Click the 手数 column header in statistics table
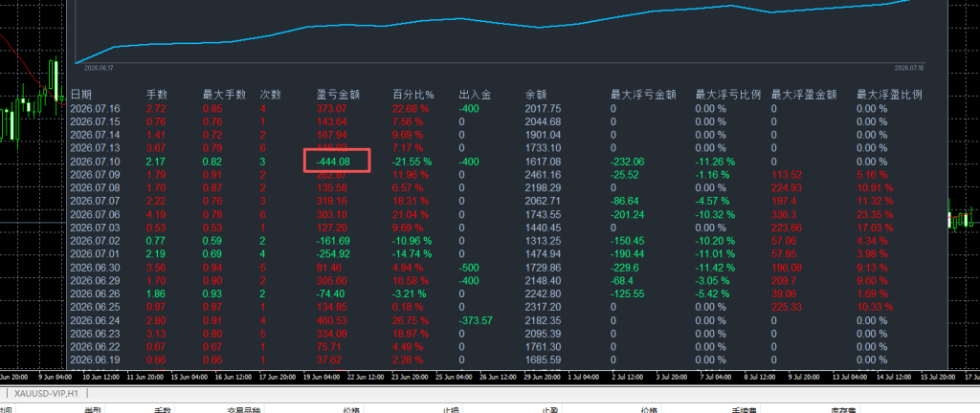Viewport: 980px width, 413px height. [157, 95]
